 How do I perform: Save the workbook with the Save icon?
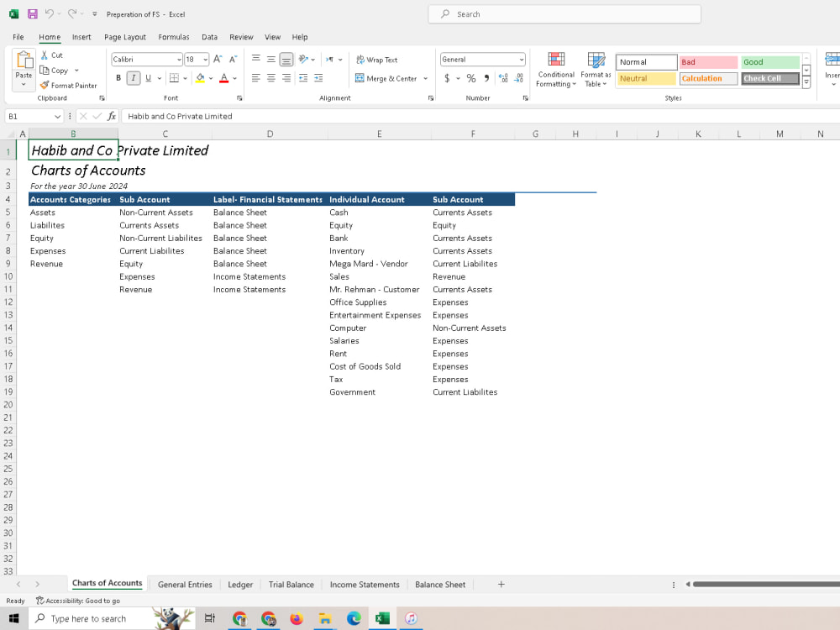click(32, 14)
